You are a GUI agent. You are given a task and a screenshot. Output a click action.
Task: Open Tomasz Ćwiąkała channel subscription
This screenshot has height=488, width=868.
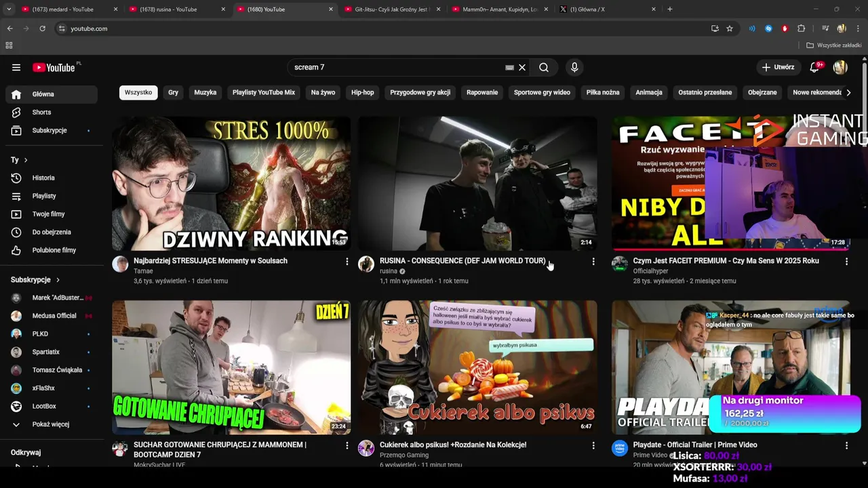click(52, 370)
